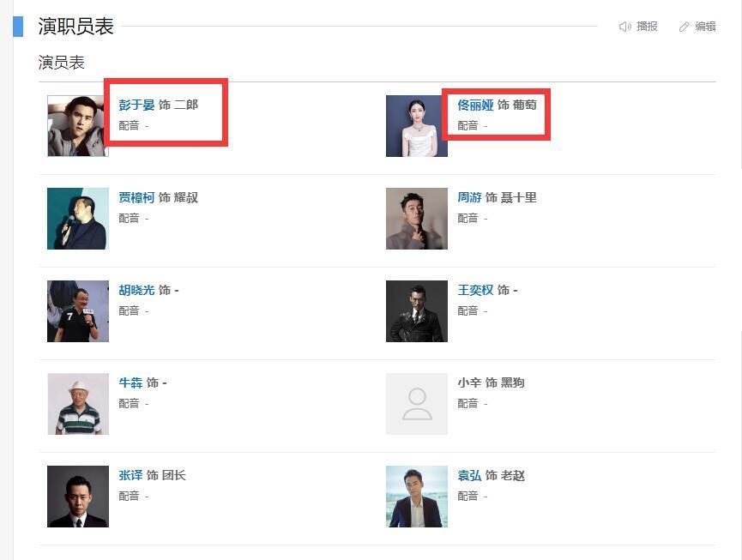The width and height of the screenshot is (742, 560).
Task: Click 胡晓光's photo thumbnail
Action: [x=77, y=311]
